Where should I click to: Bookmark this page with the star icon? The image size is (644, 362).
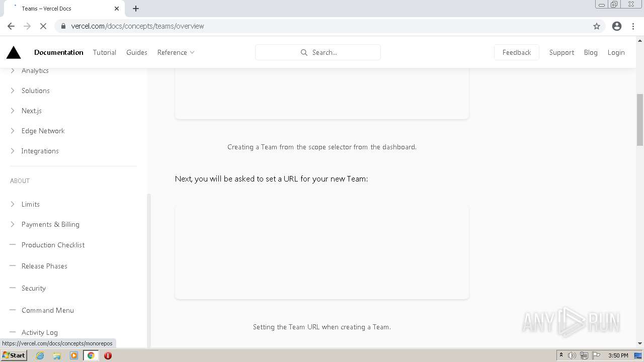coord(597,26)
